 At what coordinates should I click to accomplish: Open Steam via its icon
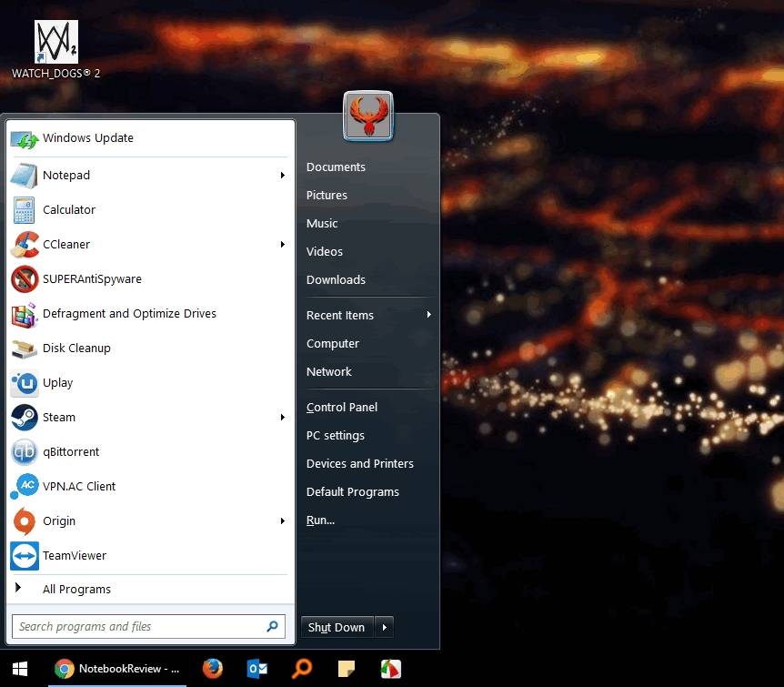[25, 418]
